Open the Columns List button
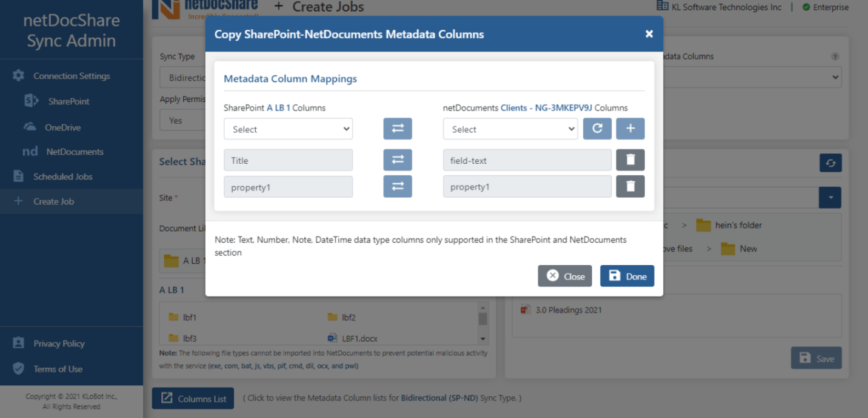This screenshot has height=418, width=868. [x=193, y=399]
